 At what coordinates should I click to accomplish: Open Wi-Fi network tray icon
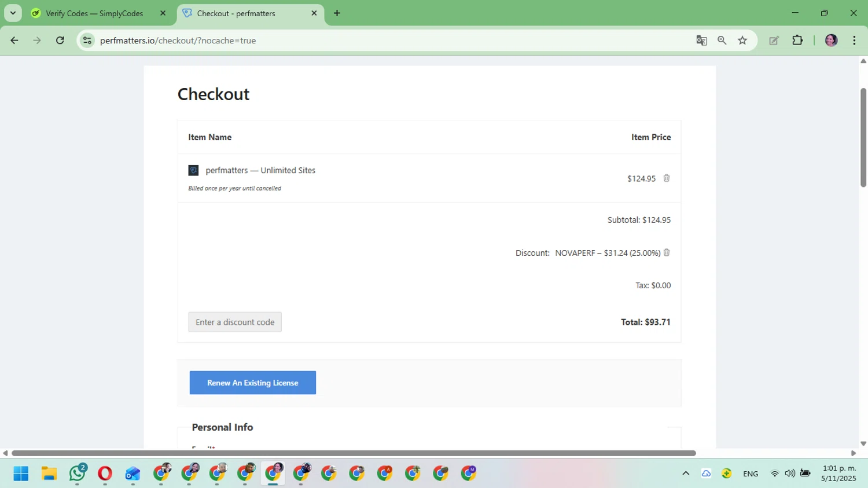[x=775, y=474]
